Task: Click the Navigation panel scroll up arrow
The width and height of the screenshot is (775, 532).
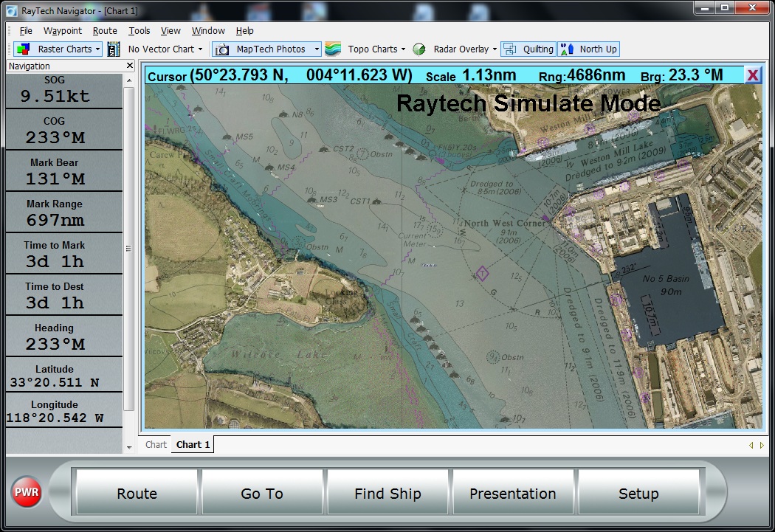Action: click(129, 80)
